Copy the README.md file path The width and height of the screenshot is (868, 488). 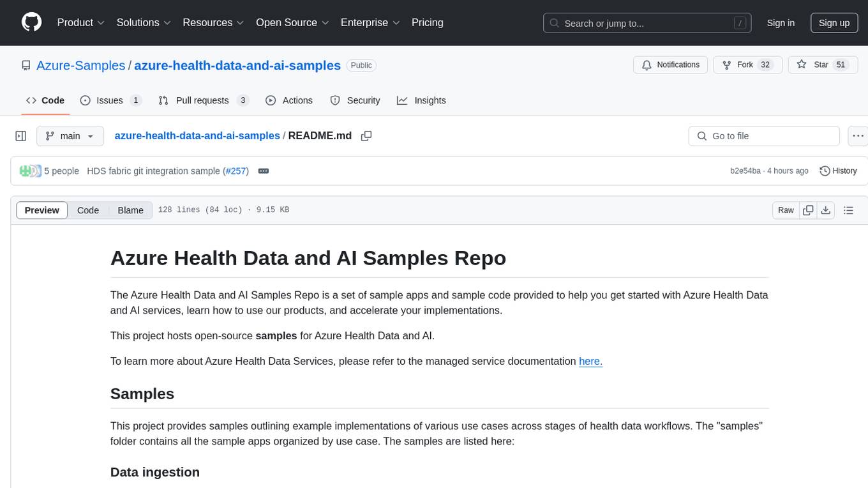click(366, 136)
